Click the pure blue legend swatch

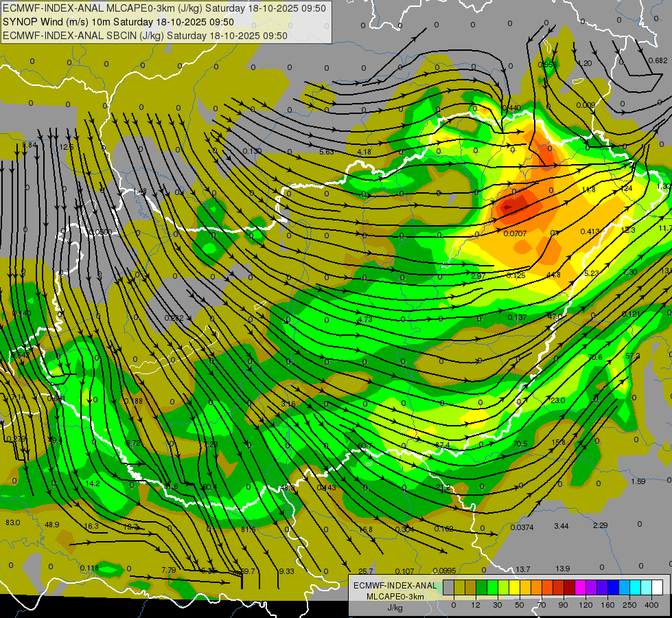click(x=614, y=588)
